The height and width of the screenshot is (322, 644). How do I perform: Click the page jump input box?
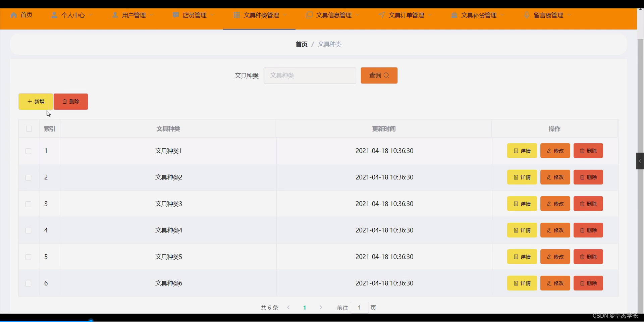(x=359, y=307)
